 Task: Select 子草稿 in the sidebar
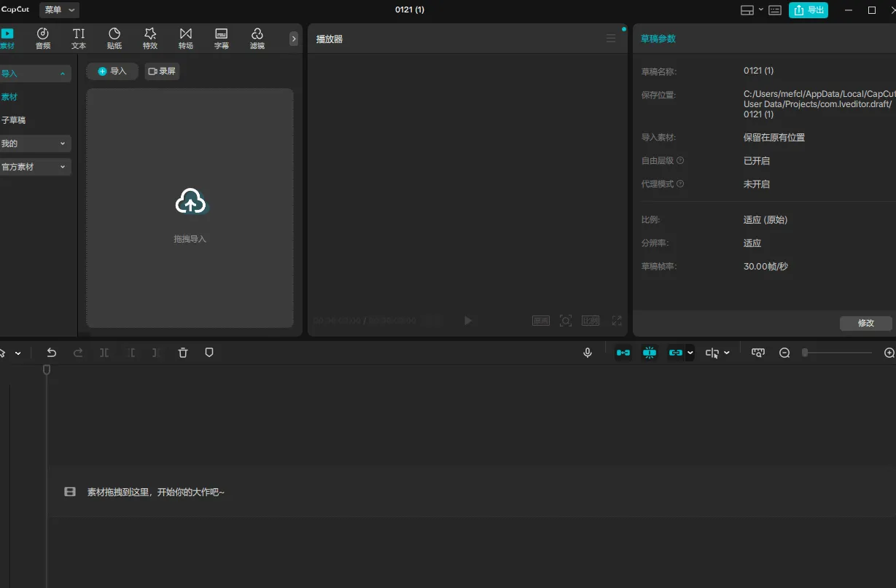pos(13,120)
